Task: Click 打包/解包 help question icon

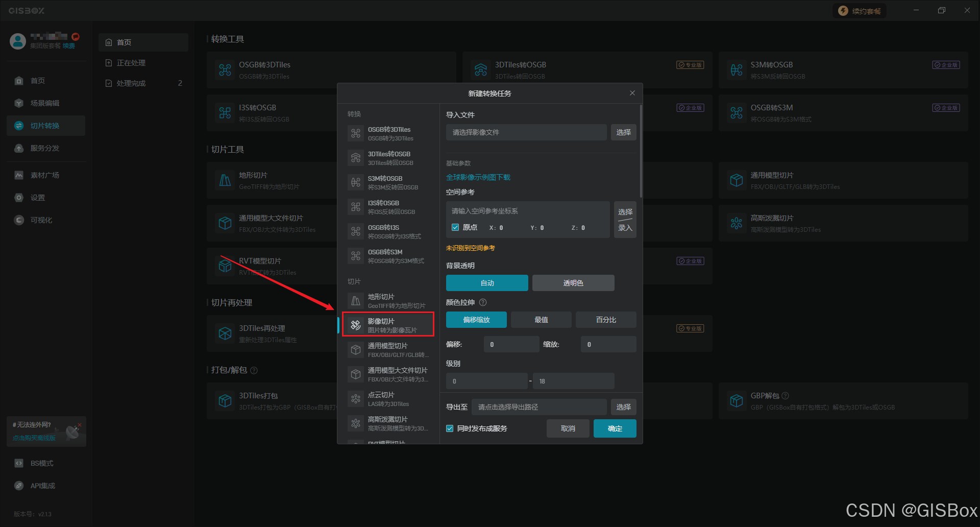Action: [254, 370]
